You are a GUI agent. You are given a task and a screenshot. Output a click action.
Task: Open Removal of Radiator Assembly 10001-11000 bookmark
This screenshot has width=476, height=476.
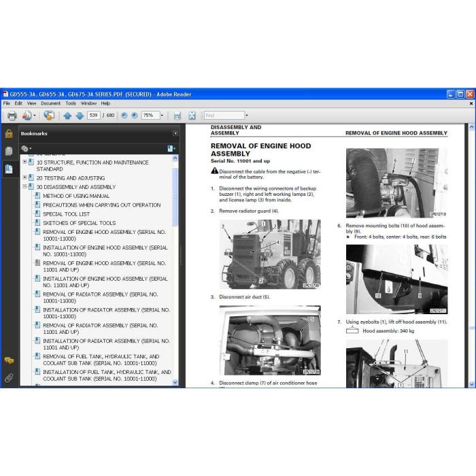[x=101, y=298]
